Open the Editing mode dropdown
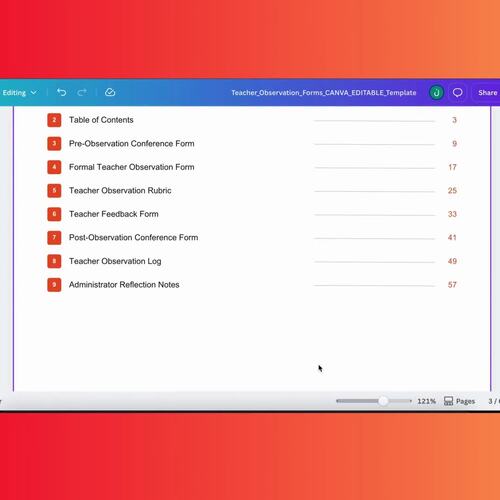 point(19,93)
